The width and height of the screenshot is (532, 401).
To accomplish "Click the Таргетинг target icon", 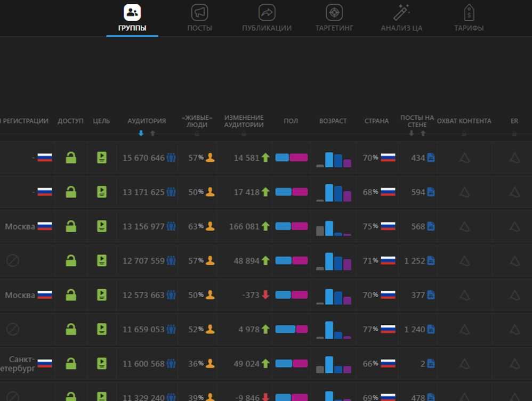I will (x=334, y=13).
